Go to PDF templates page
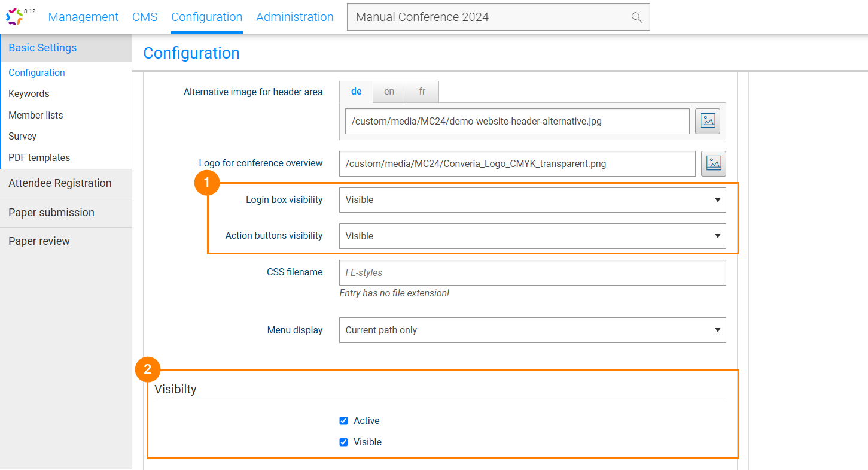868x470 pixels. (39, 158)
